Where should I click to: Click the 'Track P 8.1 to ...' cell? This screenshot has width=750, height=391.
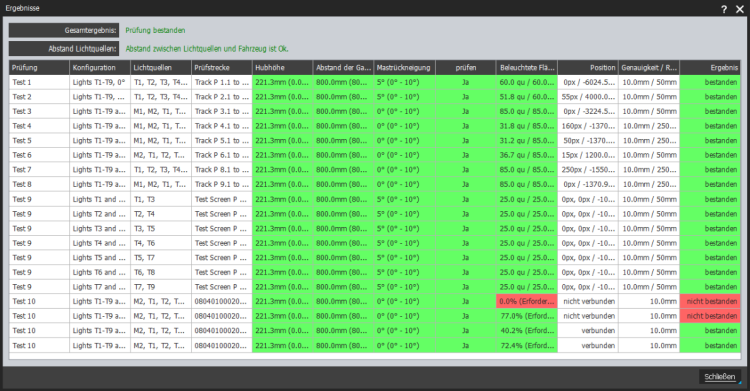point(221,170)
